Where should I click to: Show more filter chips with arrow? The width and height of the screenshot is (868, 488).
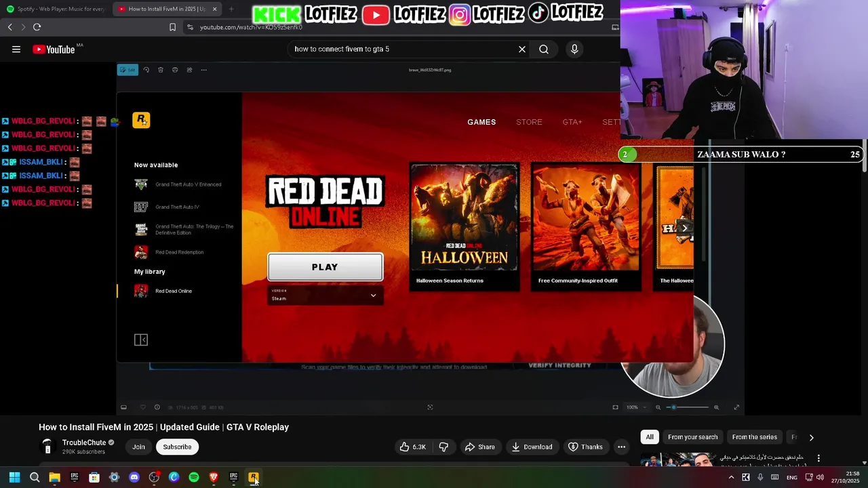pyautogui.click(x=811, y=437)
